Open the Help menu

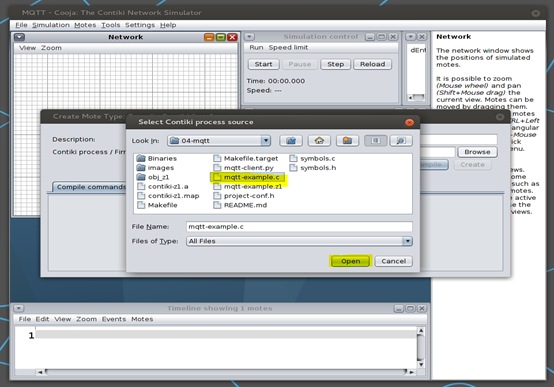pos(168,25)
